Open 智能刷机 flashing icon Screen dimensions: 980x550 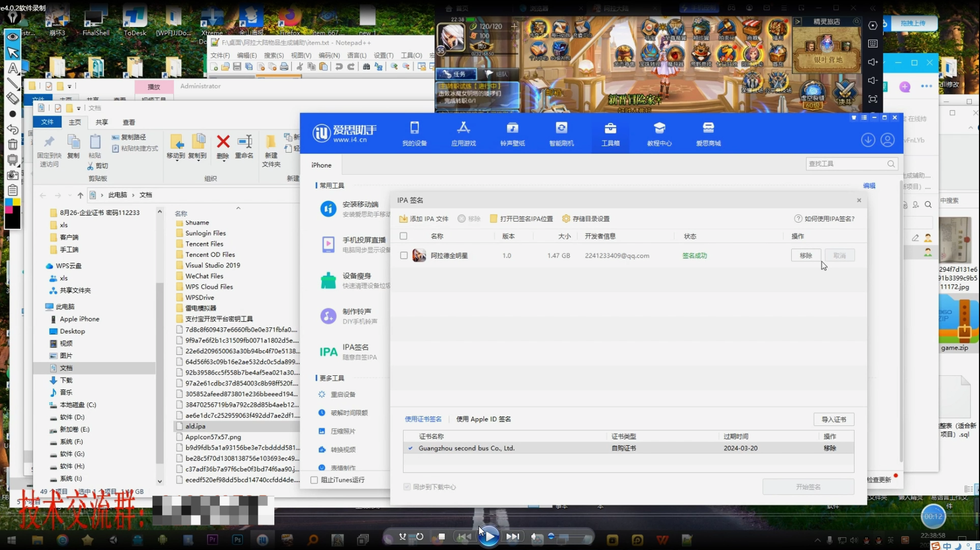[x=561, y=128]
